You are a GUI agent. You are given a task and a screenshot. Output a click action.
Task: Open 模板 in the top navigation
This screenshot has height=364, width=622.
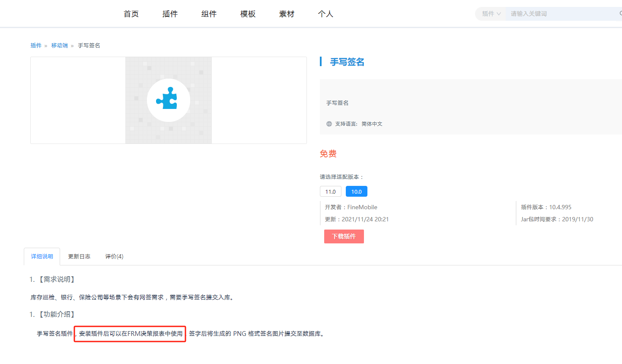tap(248, 14)
